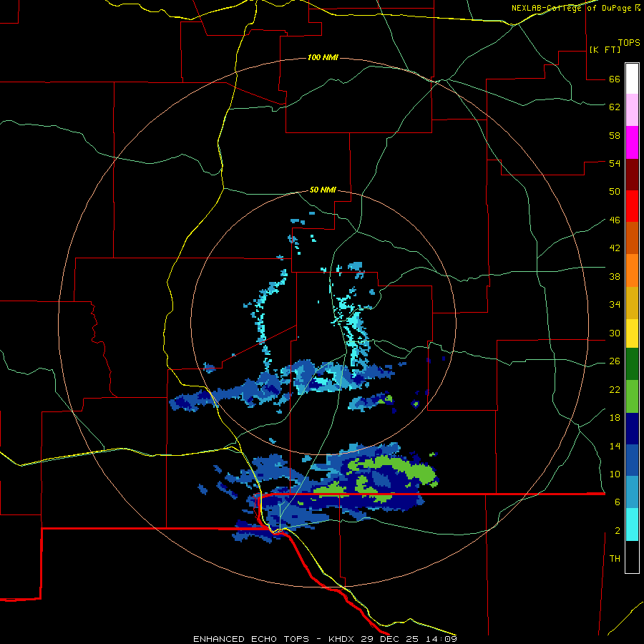
Task: Click the legend value 26
Action: (x=615, y=361)
